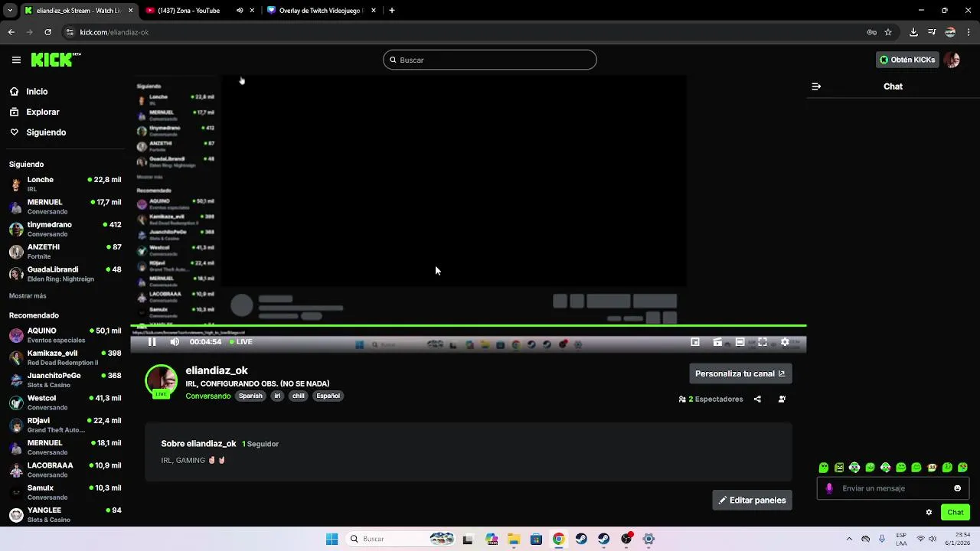Click the chill tag
Screen dimensions: 980x551
tap(299, 396)
